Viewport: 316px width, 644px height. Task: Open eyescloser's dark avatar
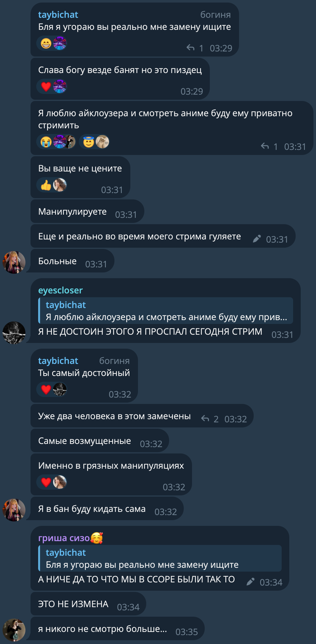pos(14,333)
